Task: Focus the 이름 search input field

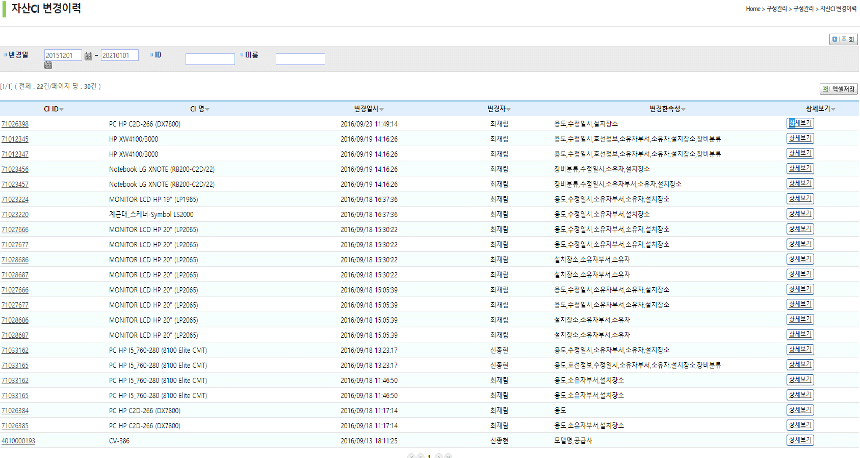Action: pyautogui.click(x=300, y=59)
